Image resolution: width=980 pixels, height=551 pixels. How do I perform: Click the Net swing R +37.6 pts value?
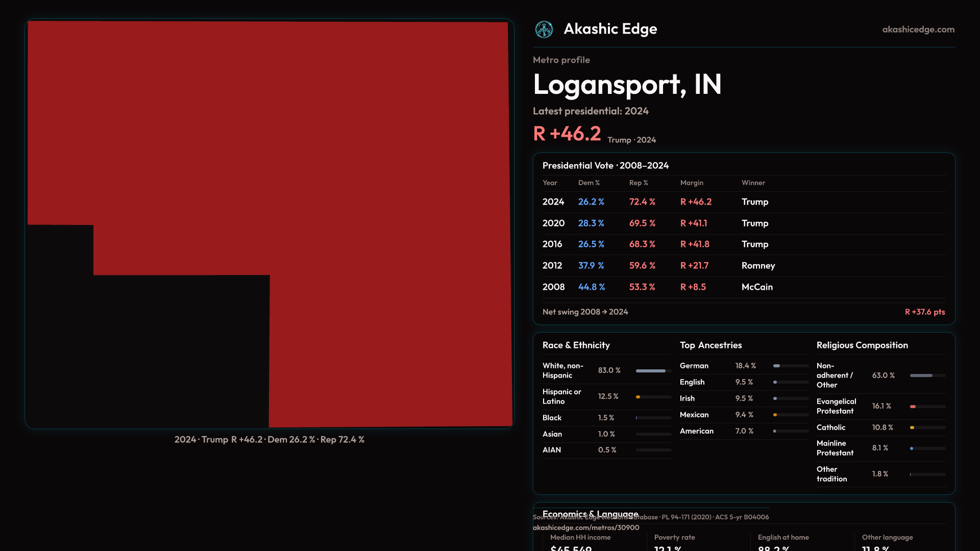pos(924,312)
